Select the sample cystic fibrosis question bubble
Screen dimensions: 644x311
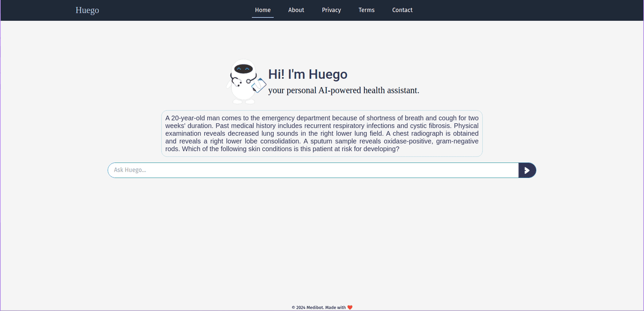321,134
